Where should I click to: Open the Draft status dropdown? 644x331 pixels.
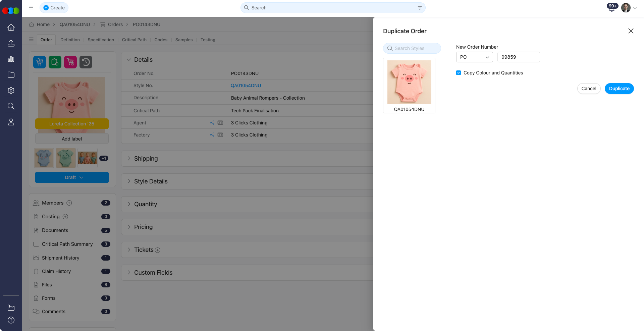[72, 177]
